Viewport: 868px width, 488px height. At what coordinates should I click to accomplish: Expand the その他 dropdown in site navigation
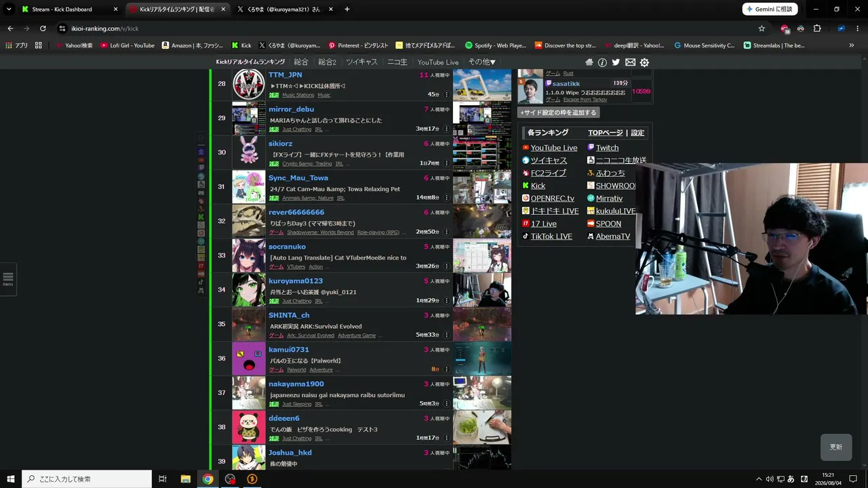tap(481, 62)
